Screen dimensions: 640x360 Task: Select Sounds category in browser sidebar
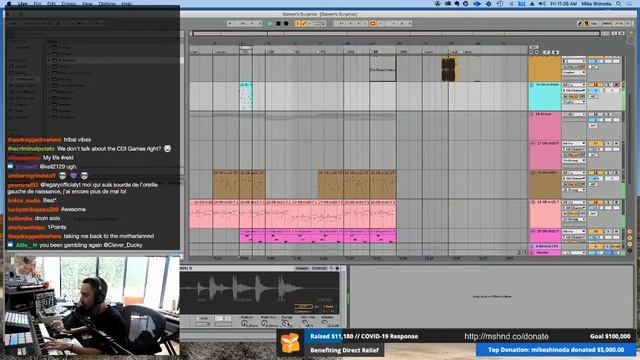(21, 66)
